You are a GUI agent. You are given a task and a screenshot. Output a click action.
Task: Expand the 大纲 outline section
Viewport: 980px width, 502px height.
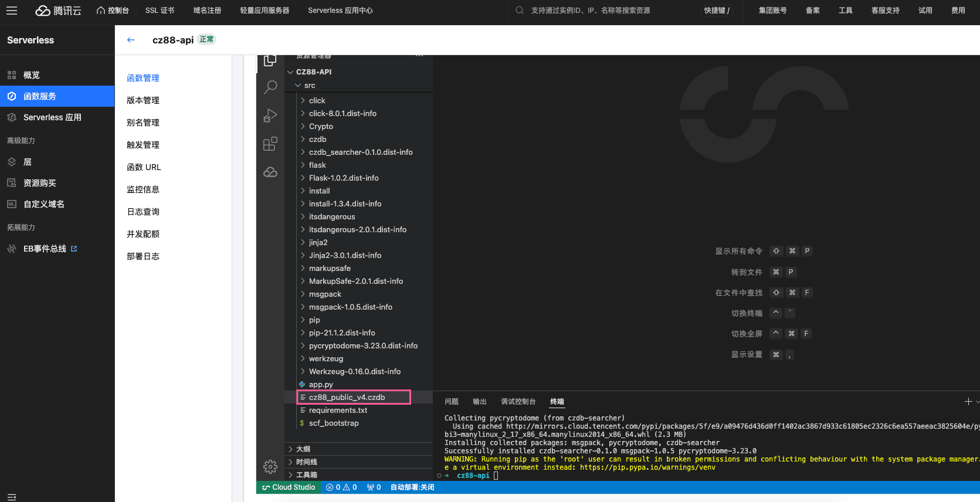303,449
